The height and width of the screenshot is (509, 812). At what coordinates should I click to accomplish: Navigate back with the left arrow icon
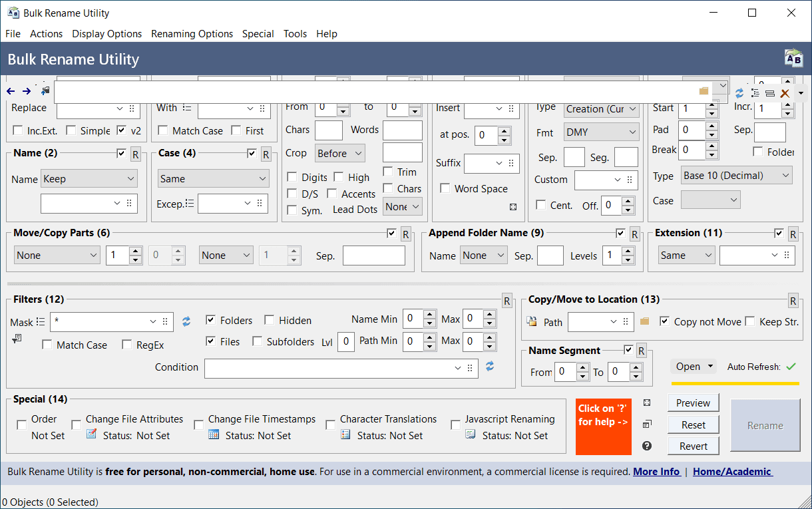click(11, 91)
